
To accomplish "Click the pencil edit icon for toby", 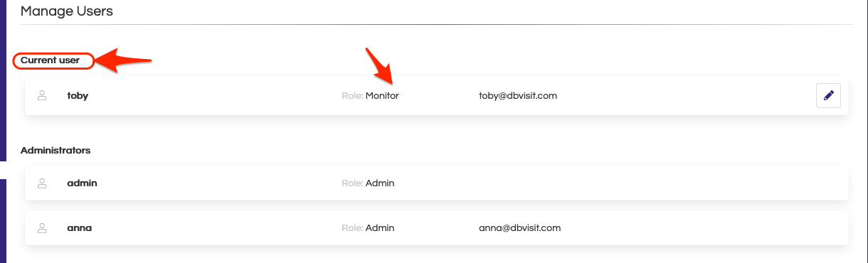I will [x=828, y=95].
